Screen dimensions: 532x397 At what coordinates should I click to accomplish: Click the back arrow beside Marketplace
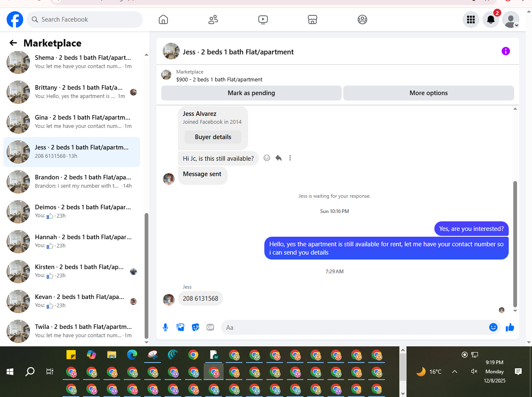click(x=13, y=43)
